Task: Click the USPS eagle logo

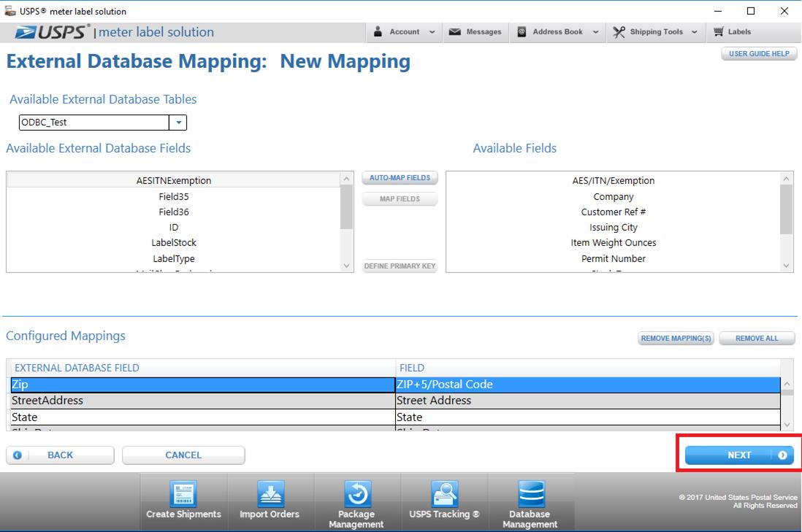Action: 25,32
